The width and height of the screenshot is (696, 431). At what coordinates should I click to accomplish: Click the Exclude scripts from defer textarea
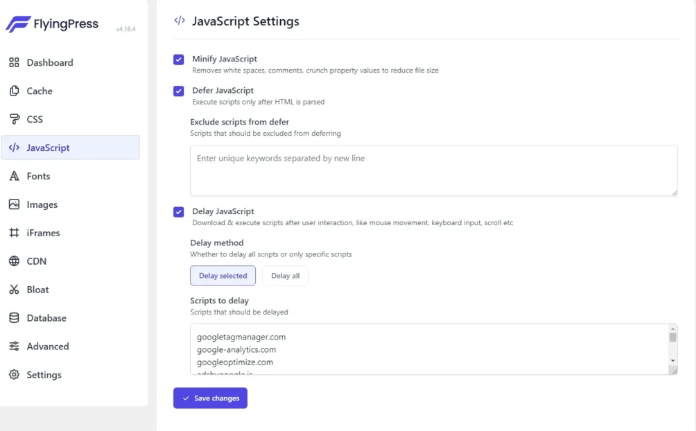pos(433,170)
